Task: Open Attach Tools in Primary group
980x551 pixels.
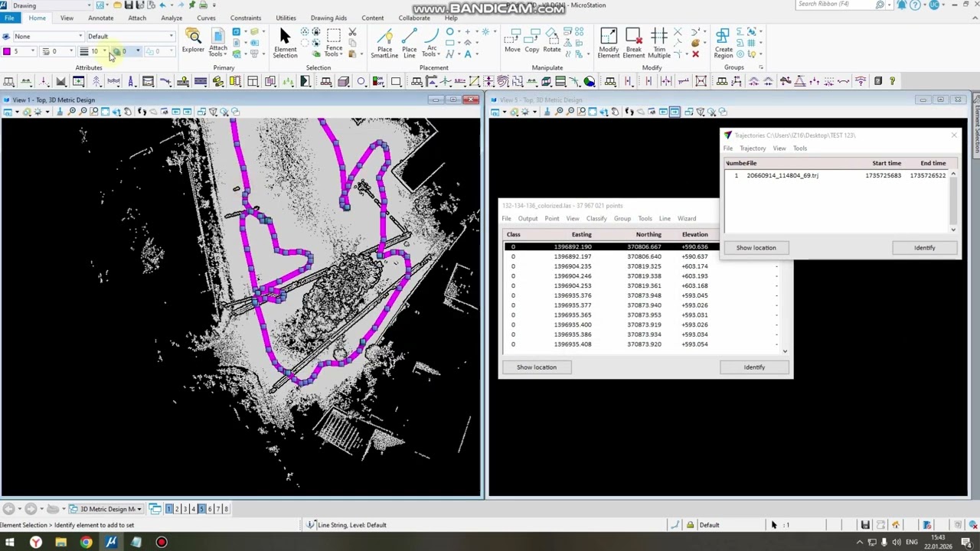Action: (x=218, y=43)
